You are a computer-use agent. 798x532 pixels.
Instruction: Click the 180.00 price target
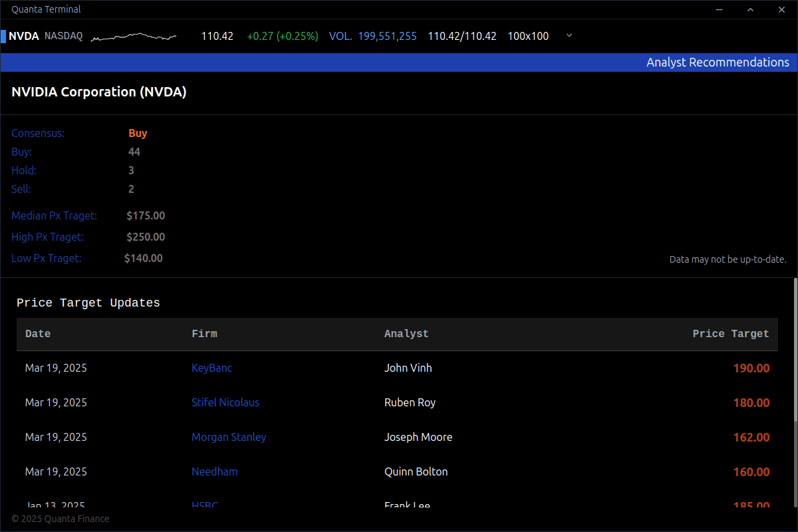(x=751, y=402)
